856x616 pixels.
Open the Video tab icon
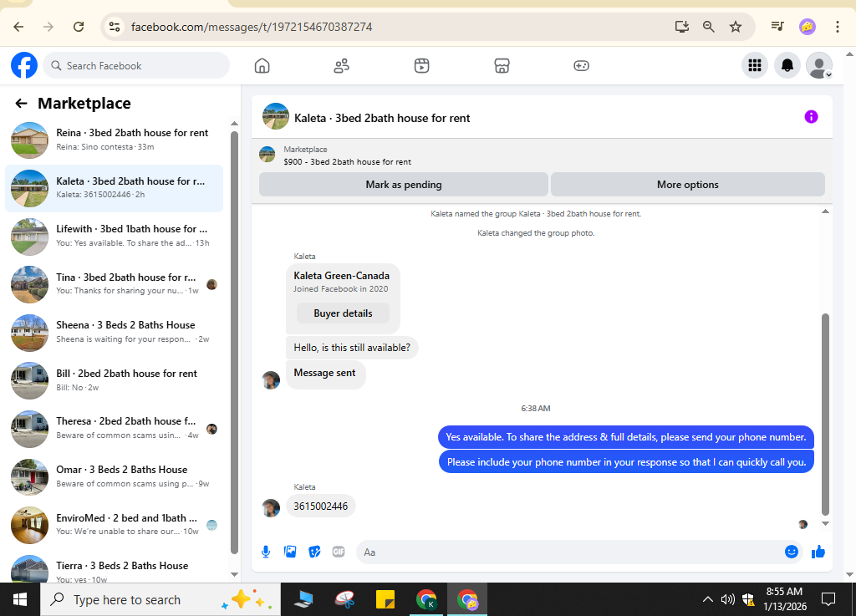[x=421, y=66]
